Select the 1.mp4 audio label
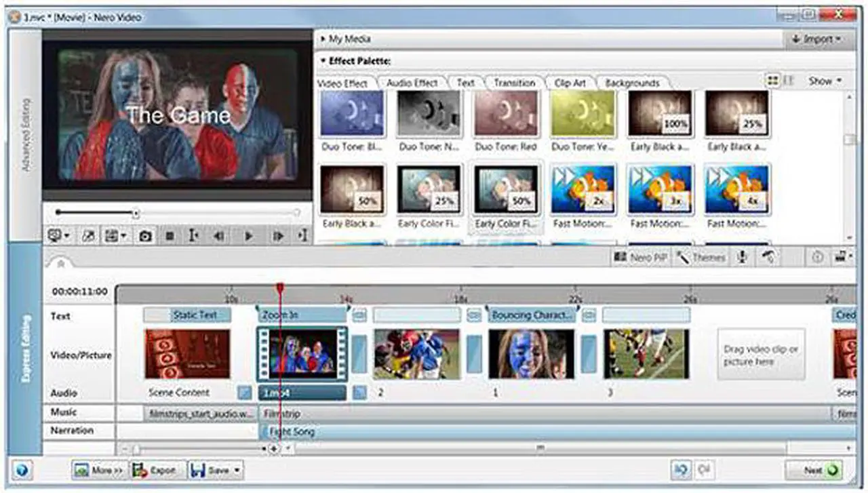The width and height of the screenshot is (868, 493). tap(302, 393)
